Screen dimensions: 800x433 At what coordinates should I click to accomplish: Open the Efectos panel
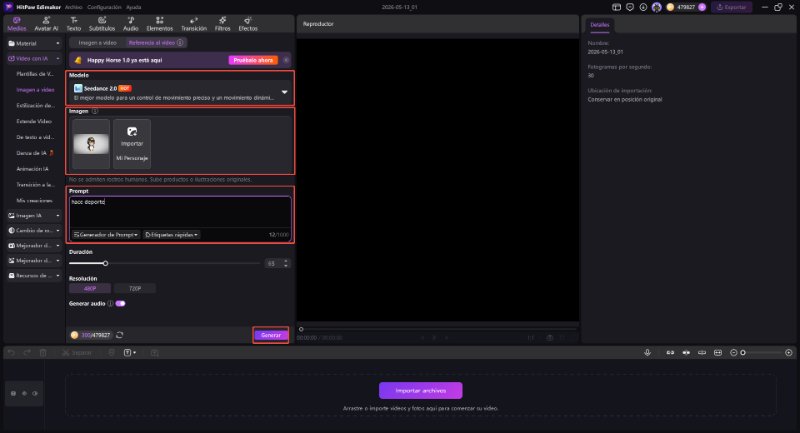(248, 24)
